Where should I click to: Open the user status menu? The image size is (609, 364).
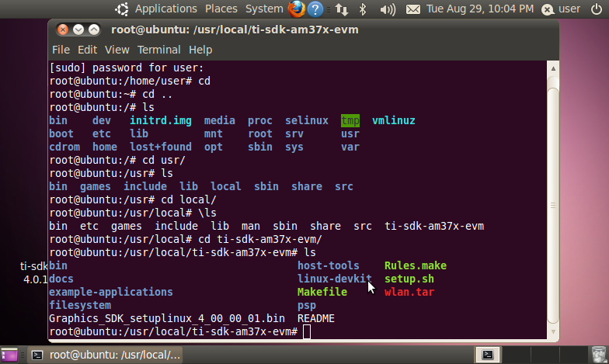[561, 9]
